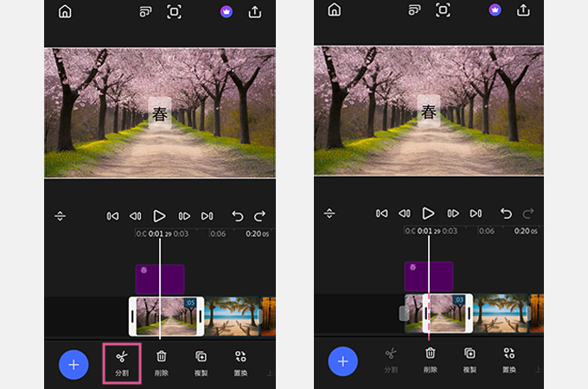Undo the last action in the right screen
This screenshot has height=389, width=588.
506,214
